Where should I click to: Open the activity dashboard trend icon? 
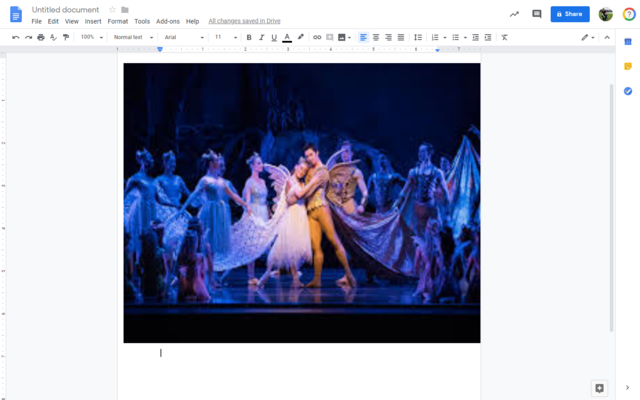514,14
